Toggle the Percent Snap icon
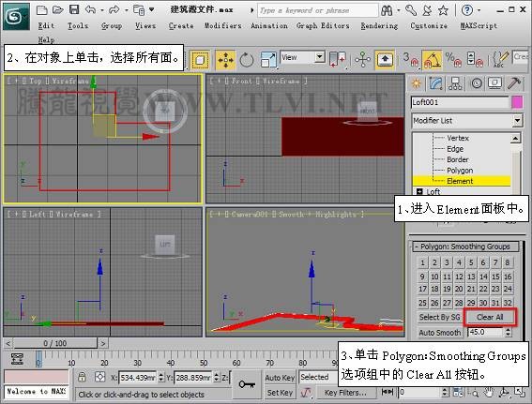This screenshot has height=404, width=532. (453, 60)
